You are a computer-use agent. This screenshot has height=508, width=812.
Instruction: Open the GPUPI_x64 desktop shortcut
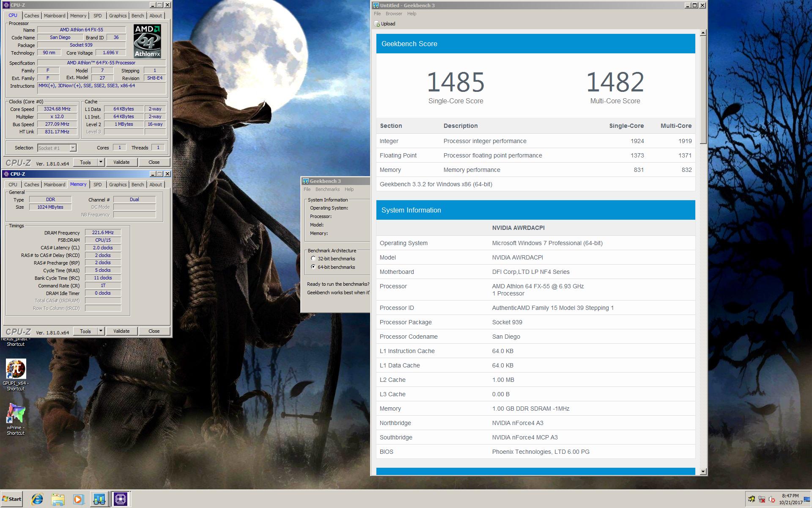16,375
